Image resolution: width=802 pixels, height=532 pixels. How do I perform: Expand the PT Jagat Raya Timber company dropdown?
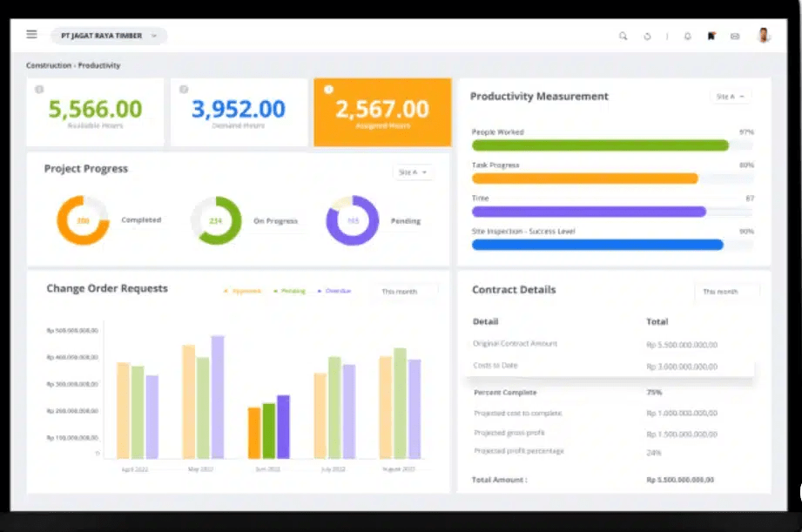(x=109, y=36)
